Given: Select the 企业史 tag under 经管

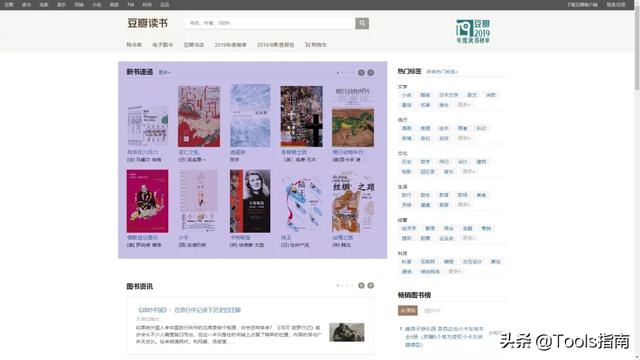Looking at the screenshot, I should tap(446, 238).
